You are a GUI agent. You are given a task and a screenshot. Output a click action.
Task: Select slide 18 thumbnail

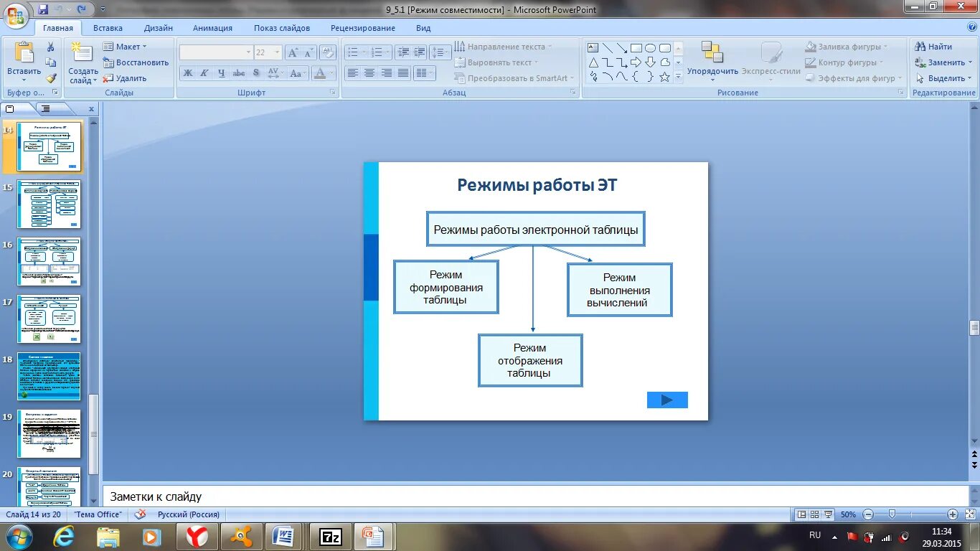click(49, 377)
